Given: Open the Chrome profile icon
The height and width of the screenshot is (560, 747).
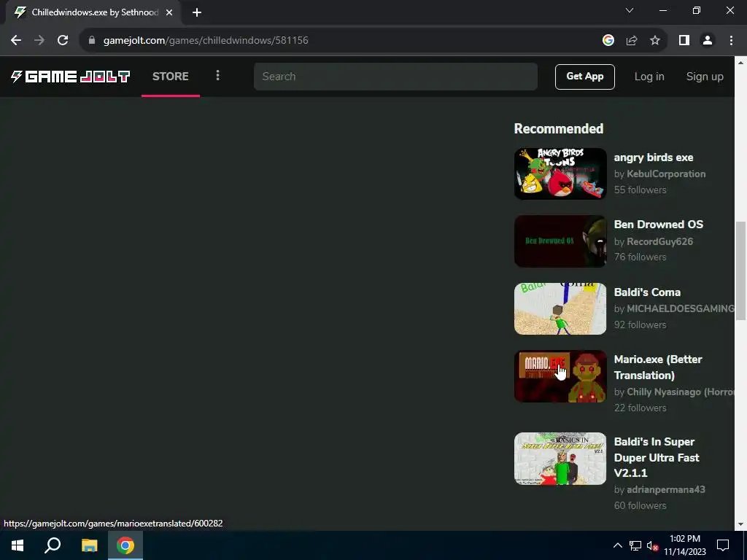Looking at the screenshot, I should [x=708, y=41].
